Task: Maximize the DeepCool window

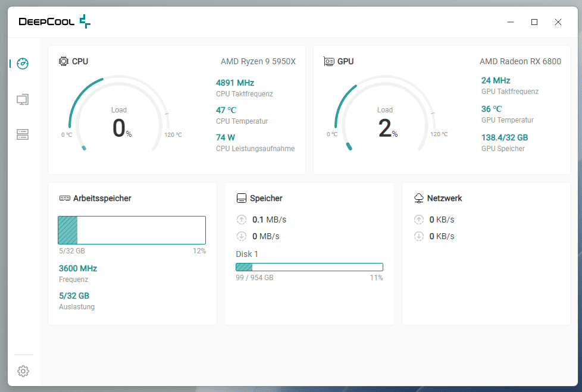Action: pyautogui.click(x=534, y=22)
